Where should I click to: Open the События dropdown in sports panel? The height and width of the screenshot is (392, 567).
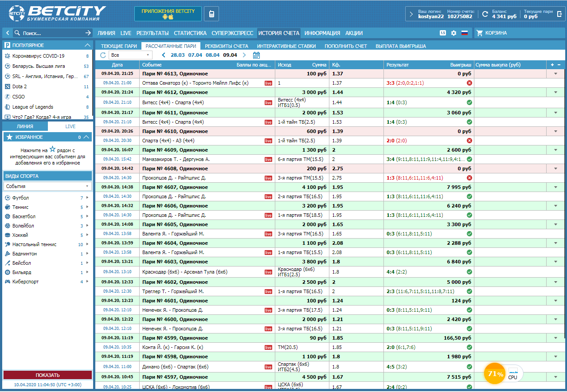click(47, 187)
